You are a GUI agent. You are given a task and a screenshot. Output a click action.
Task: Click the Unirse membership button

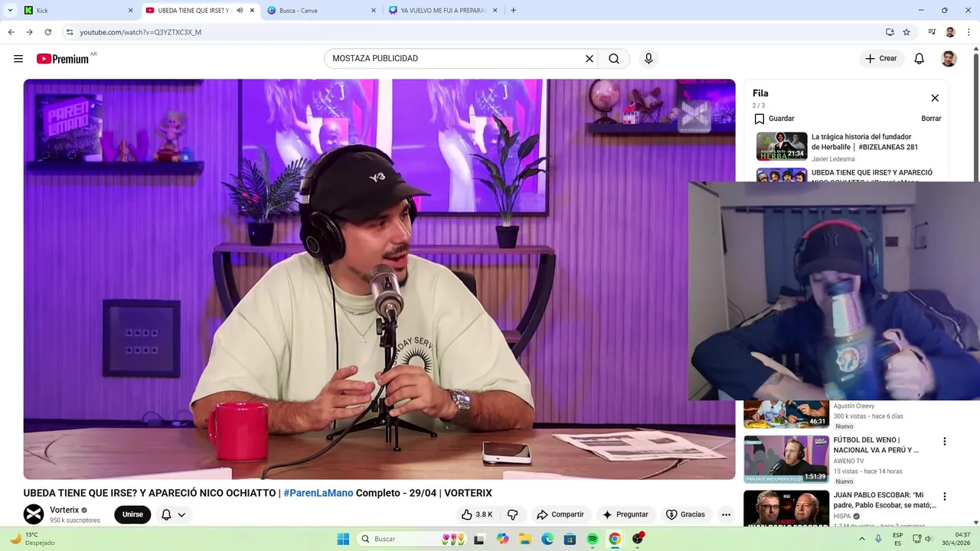132,514
